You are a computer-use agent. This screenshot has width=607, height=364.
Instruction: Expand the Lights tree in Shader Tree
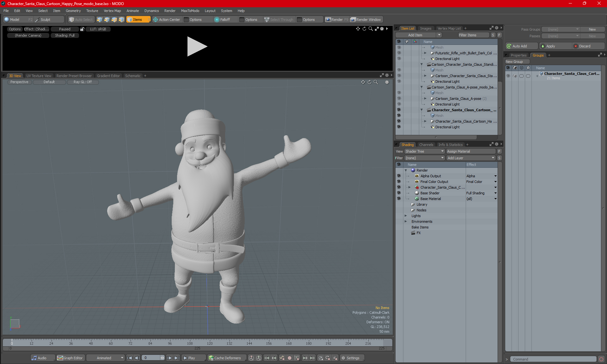pos(406,216)
